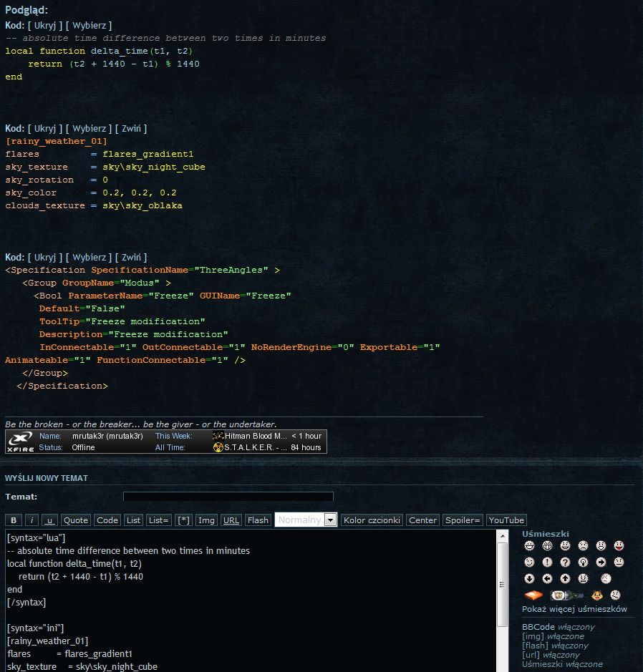Click the Kolor czcionki font color button
The width and height of the screenshot is (643, 672).
[372, 520]
